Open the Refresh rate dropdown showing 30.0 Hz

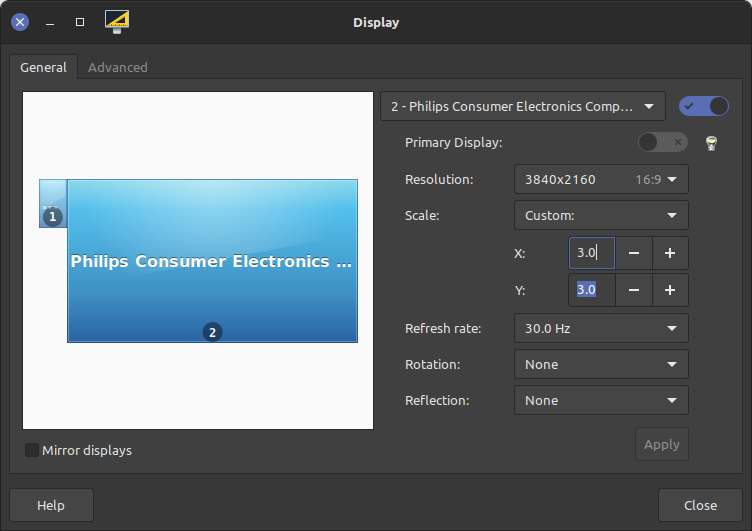point(601,328)
